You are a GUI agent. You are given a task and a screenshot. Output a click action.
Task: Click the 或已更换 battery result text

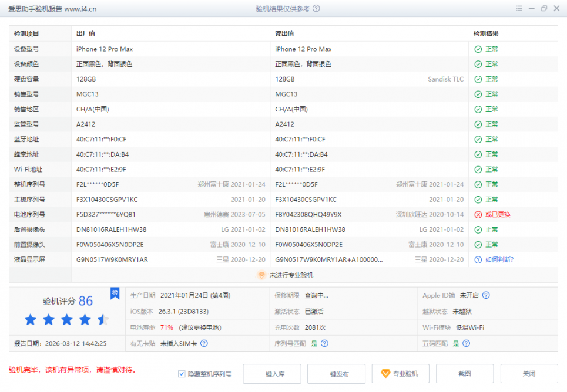point(498,215)
